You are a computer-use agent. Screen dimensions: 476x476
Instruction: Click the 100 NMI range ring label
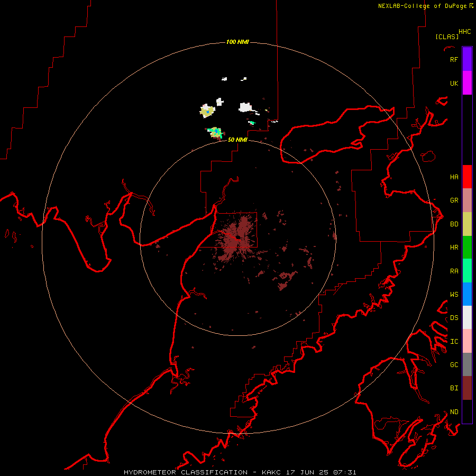237,42
